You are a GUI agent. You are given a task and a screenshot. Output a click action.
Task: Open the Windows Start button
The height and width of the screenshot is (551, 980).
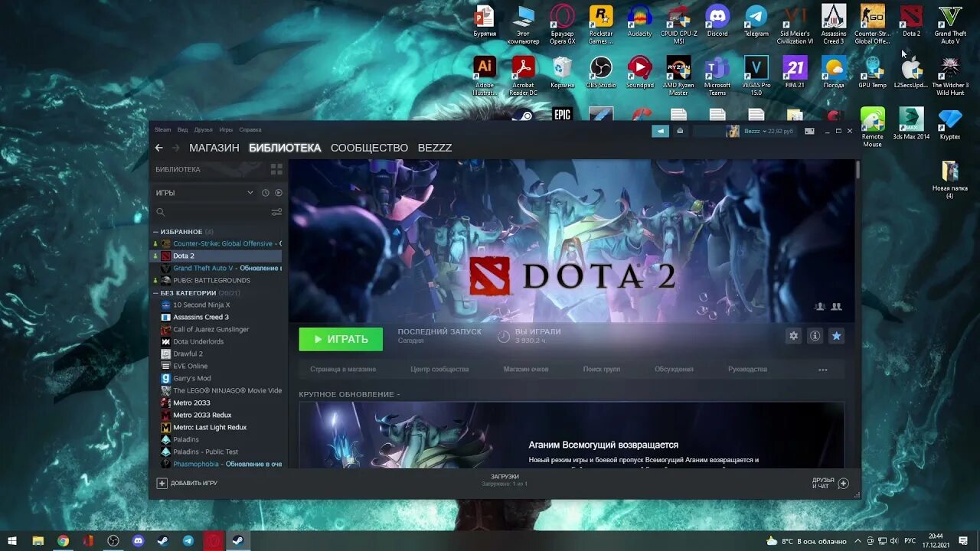[12, 540]
